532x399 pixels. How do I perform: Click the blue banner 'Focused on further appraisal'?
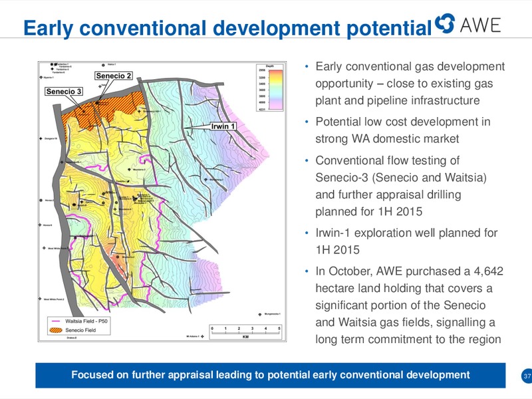click(271, 375)
